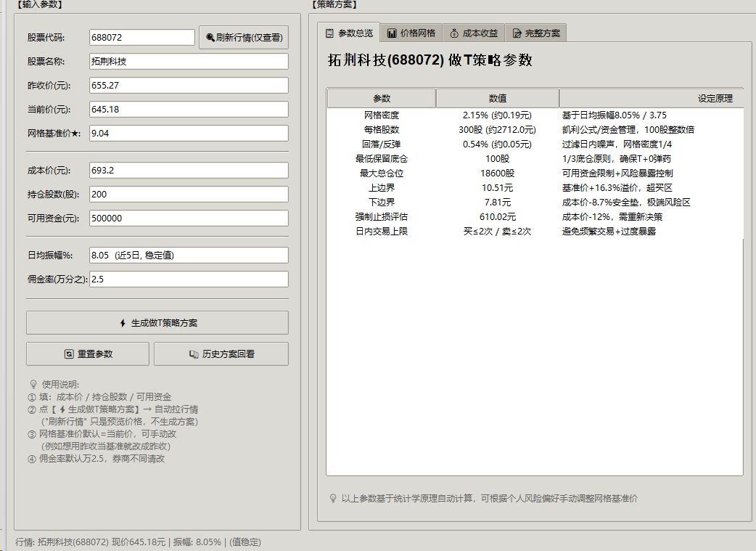Click the 参数总览 tab's notepad icon
Image resolution: width=756 pixels, height=551 pixels.
click(330, 33)
